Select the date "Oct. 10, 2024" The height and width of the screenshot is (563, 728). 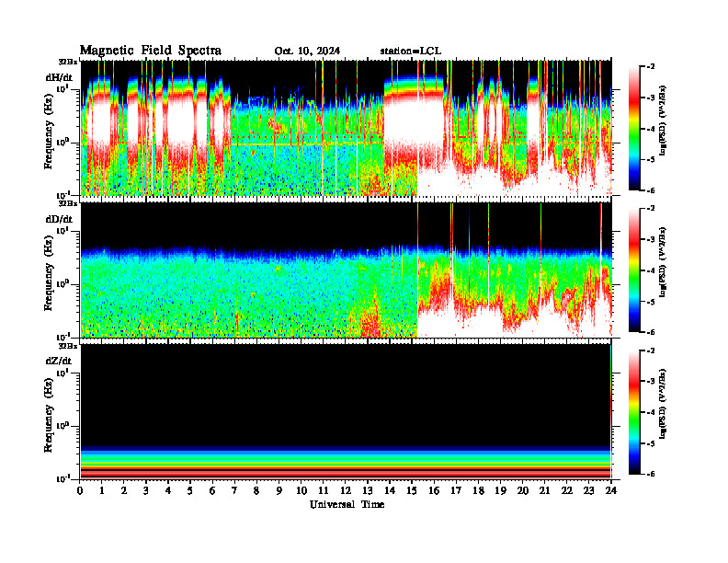(307, 52)
